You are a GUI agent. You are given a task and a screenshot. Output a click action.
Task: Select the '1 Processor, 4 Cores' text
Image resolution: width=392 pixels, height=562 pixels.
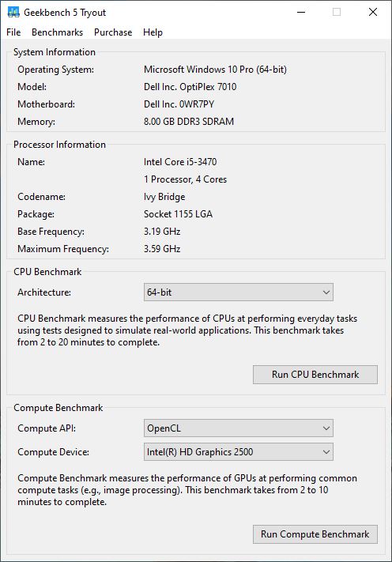coord(185,179)
